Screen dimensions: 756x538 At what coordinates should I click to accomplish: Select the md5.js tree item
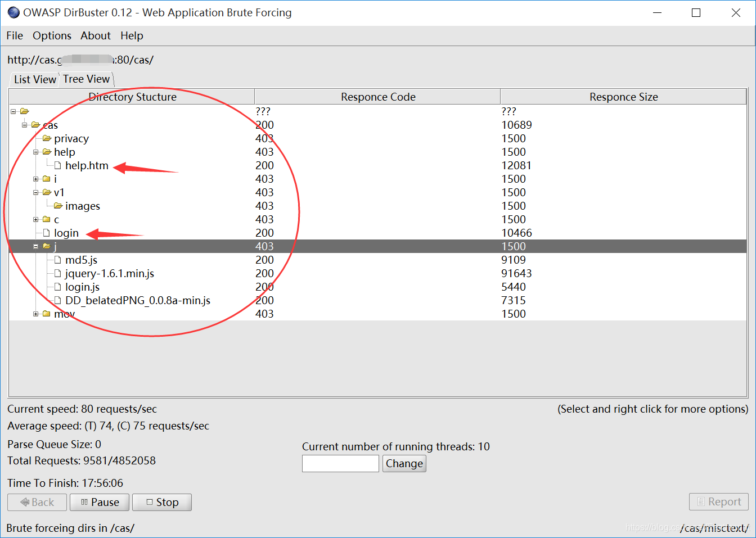(x=81, y=260)
